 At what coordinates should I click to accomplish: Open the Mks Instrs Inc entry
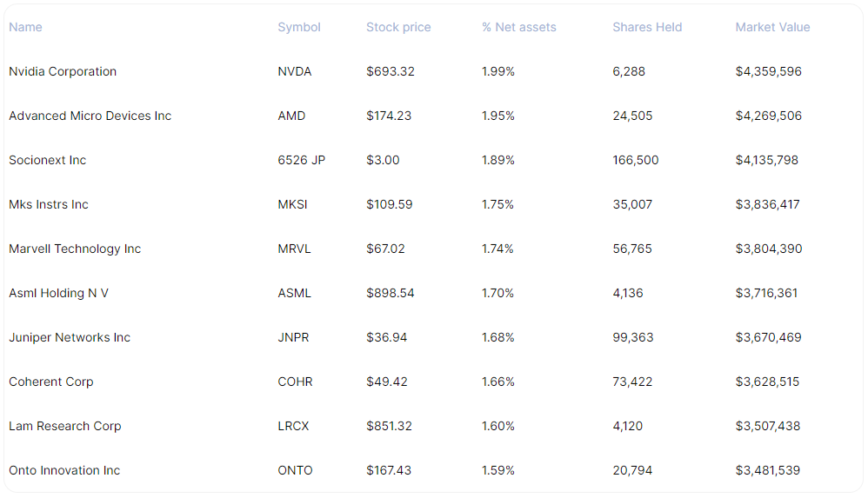49,204
